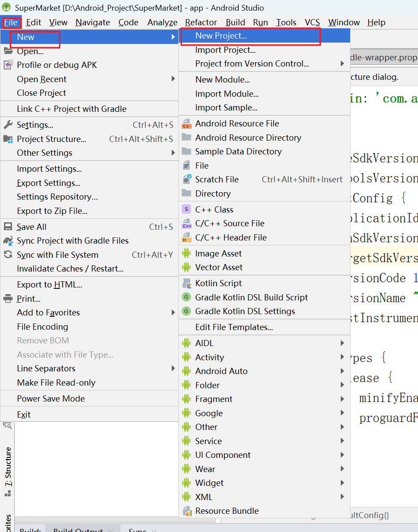
Task: Click the Android Resource Directory folder icon
Action: 186,137
